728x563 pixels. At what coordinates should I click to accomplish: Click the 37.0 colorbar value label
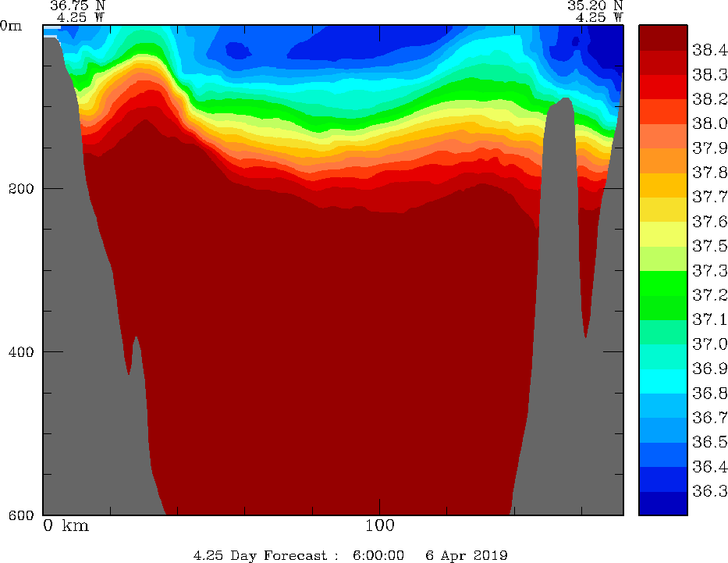pos(709,344)
